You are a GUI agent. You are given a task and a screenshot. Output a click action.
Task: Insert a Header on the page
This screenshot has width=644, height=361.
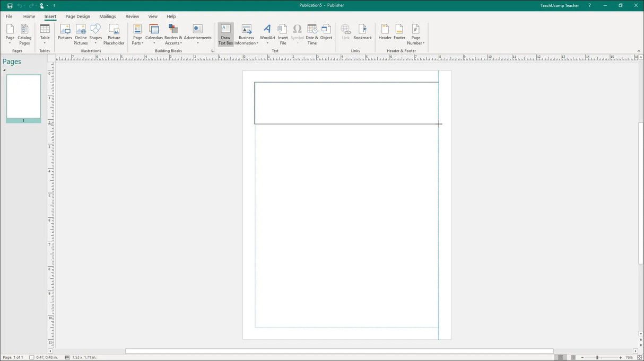point(385,32)
